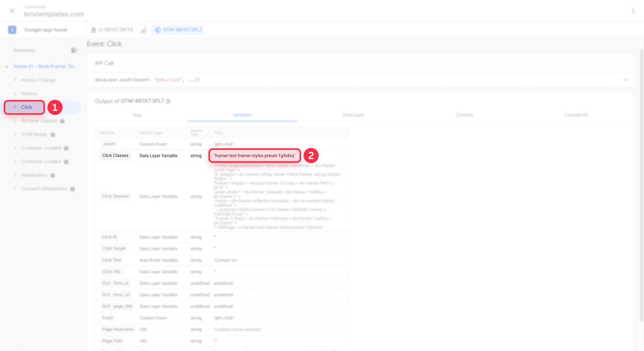This screenshot has height=351, width=644.
Task: Click the _event variable row name
Action: [109, 144]
